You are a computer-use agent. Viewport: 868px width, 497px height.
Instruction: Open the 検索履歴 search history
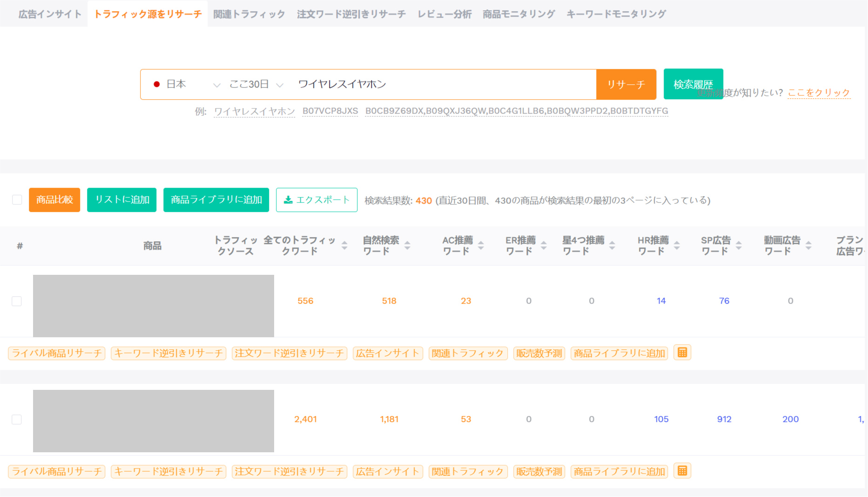coord(693,84)
